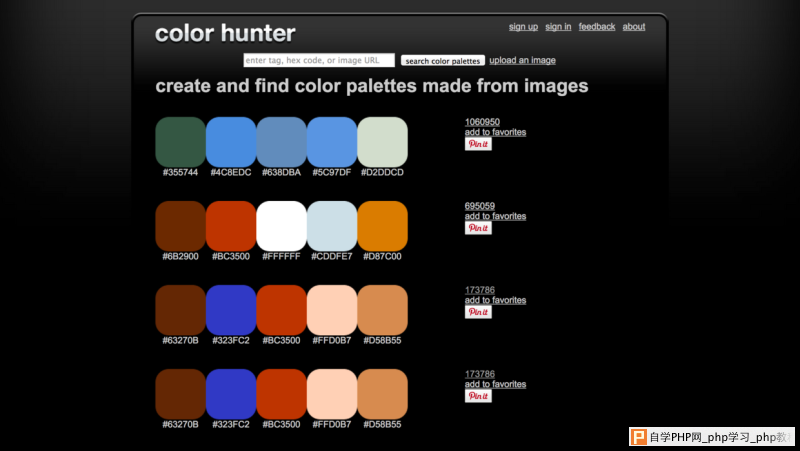Click the #D87C00 hex code label
The image size is (800, 451).
382,257
